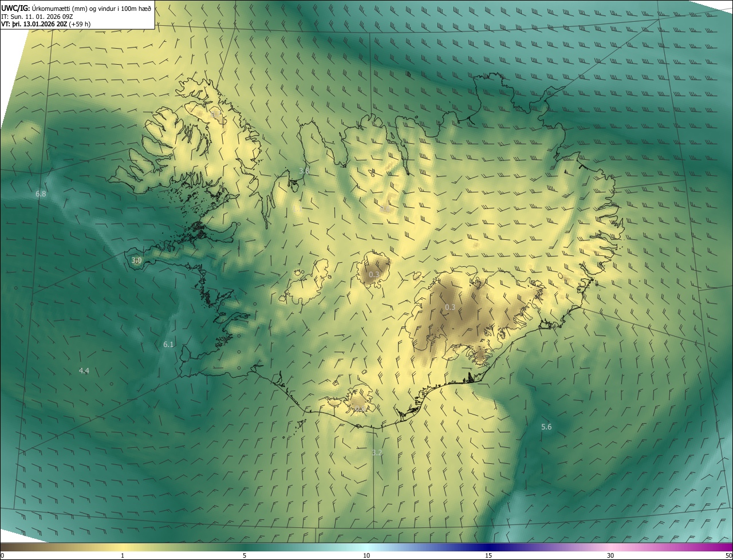Click the 0.3 label on the large Vatnajökull glacier
The width and height of the screenshot is (733, 560).
(450, 307)
